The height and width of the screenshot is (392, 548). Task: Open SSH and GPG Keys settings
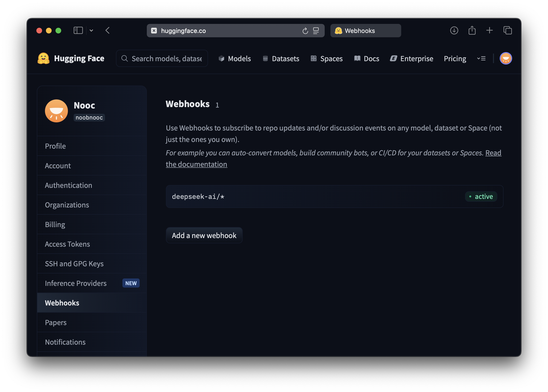click(x=92, y=264)
